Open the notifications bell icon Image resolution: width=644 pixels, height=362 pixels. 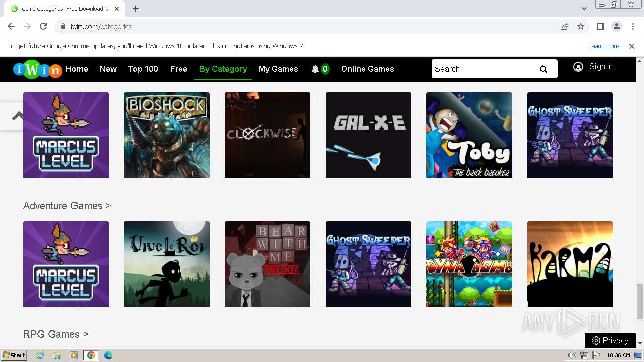point(315,69)
